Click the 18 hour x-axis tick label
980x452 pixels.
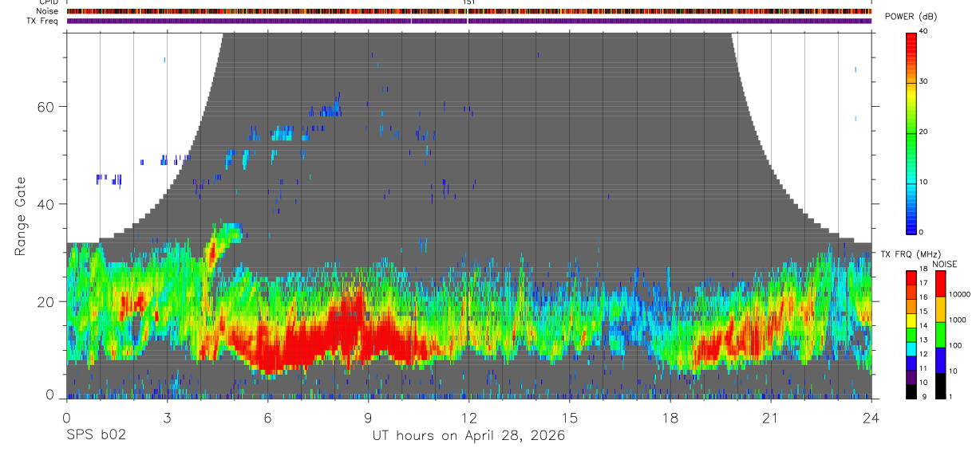(670, 419)
